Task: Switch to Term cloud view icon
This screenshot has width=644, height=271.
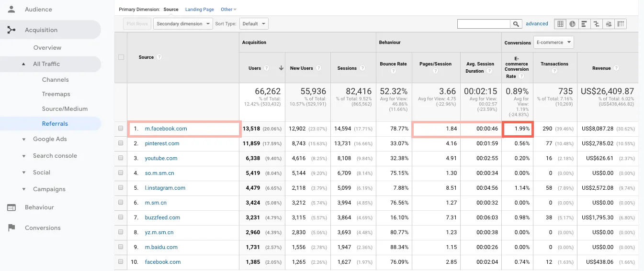Action: point(608,24)
